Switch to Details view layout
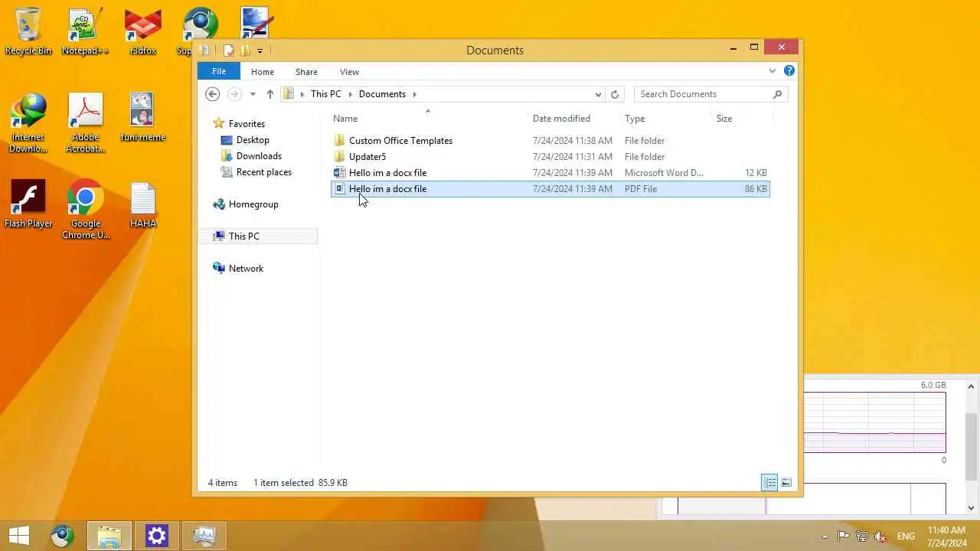 click(x=769, y=482)
